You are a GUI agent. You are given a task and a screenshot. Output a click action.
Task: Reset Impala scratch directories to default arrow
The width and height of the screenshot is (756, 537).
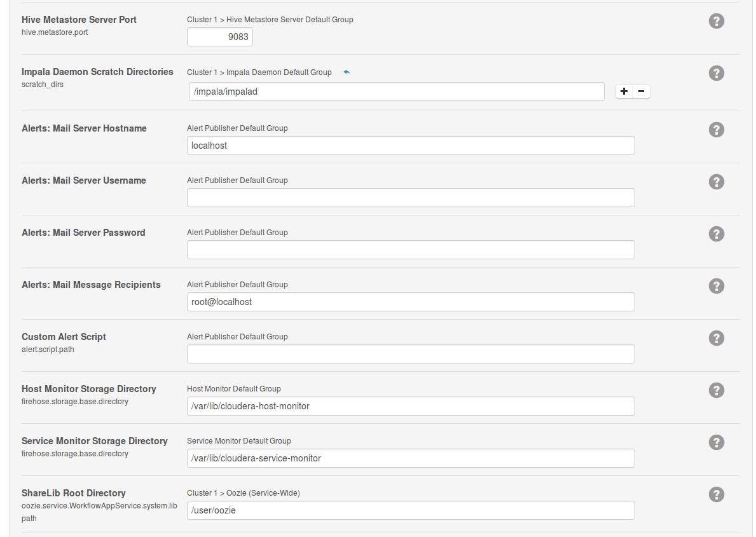click(347, 72)
